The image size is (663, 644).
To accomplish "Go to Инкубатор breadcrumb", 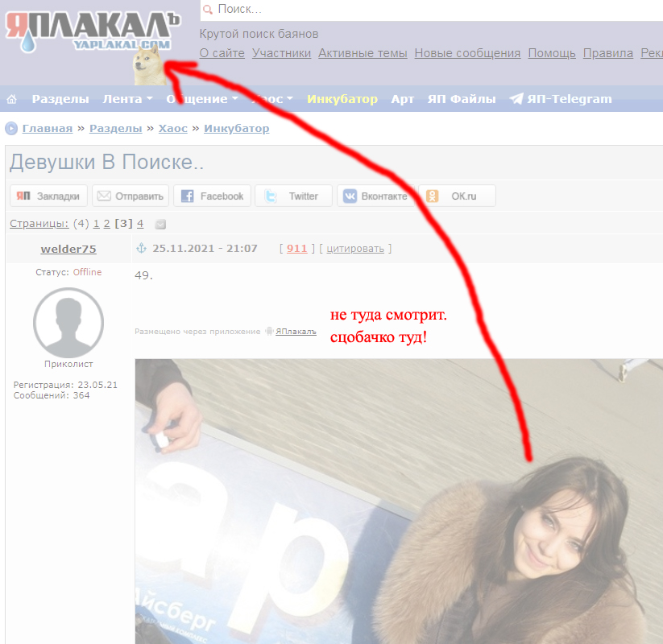I will (236, 129).
